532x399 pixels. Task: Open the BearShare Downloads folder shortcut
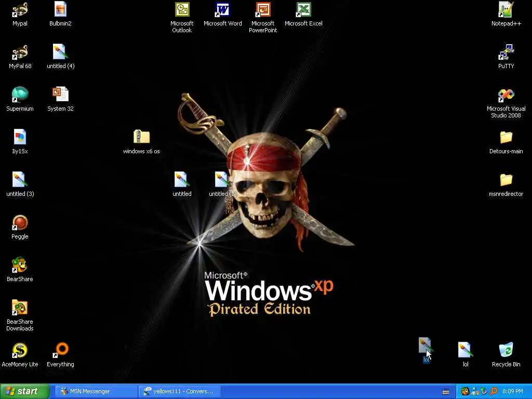(20, 315)
